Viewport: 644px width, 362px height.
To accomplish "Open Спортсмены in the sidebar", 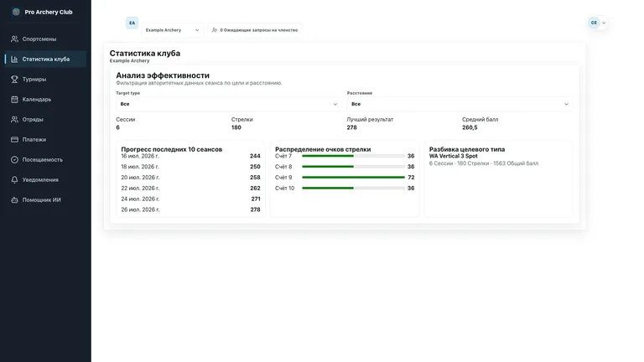I will [45, 39].
